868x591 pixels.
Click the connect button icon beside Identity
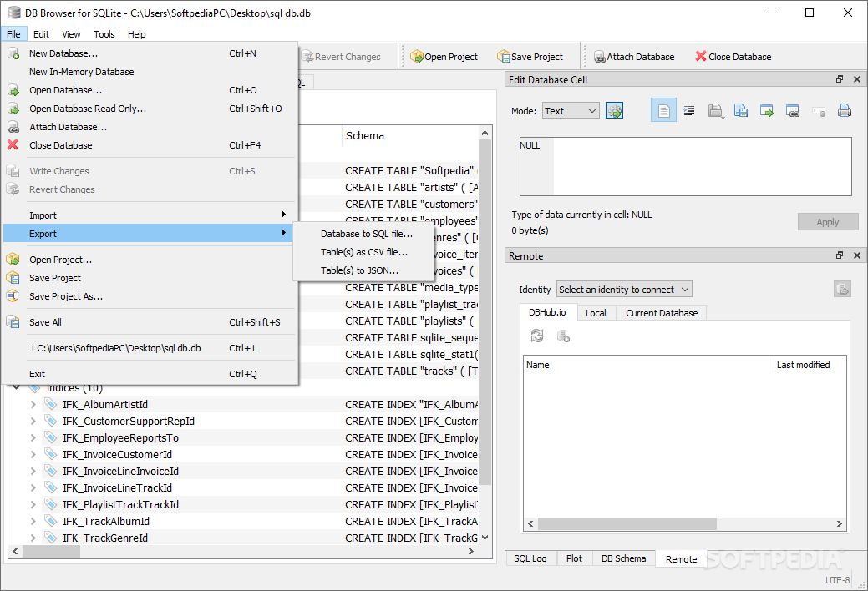pyautogui.click(x=842, y=289)
